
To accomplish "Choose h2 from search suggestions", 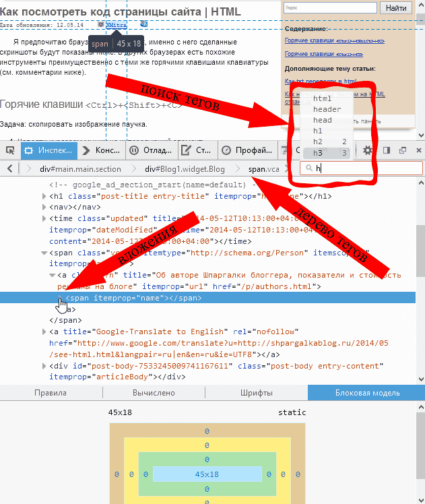I will point(327,141).
